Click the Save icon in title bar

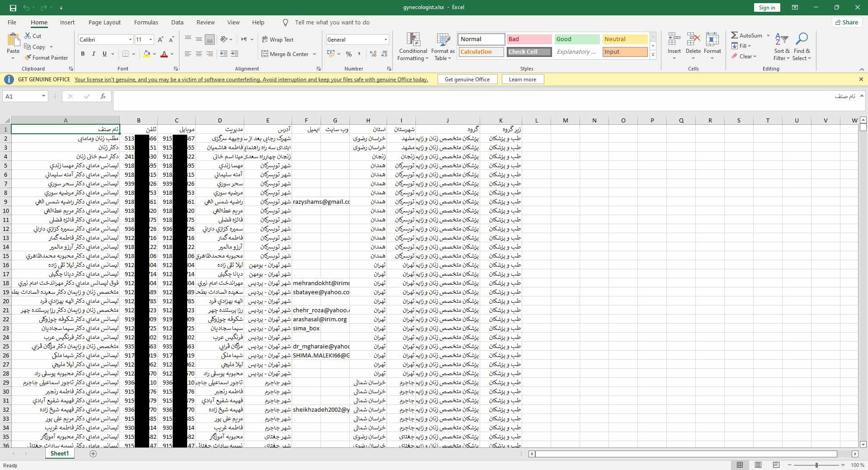(13, 8)
